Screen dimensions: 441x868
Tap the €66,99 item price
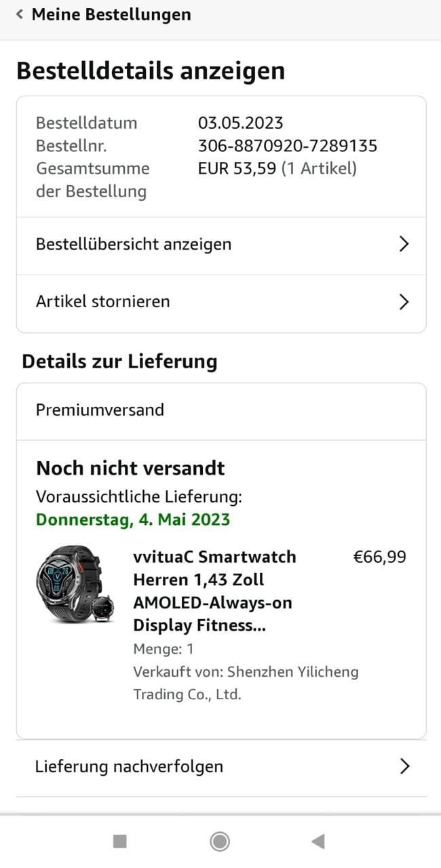[x=379, y=557]
